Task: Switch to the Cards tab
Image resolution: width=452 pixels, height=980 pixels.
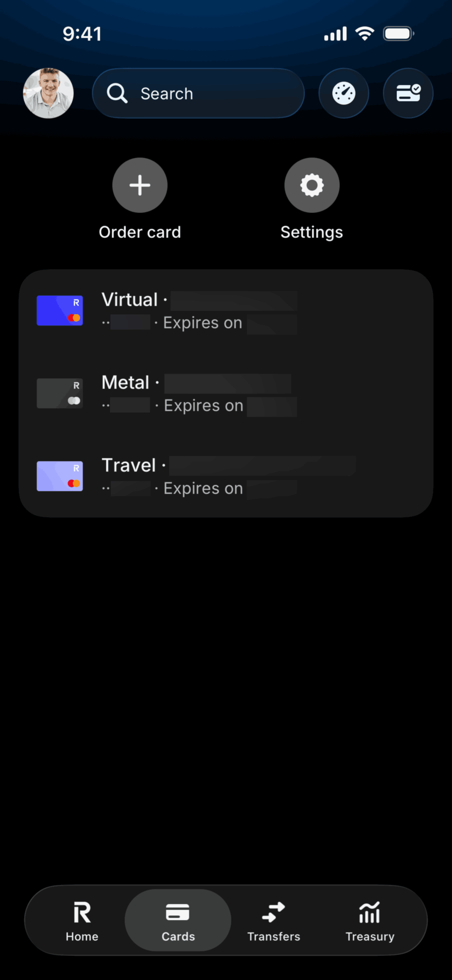Action: (x=178, y=921)
